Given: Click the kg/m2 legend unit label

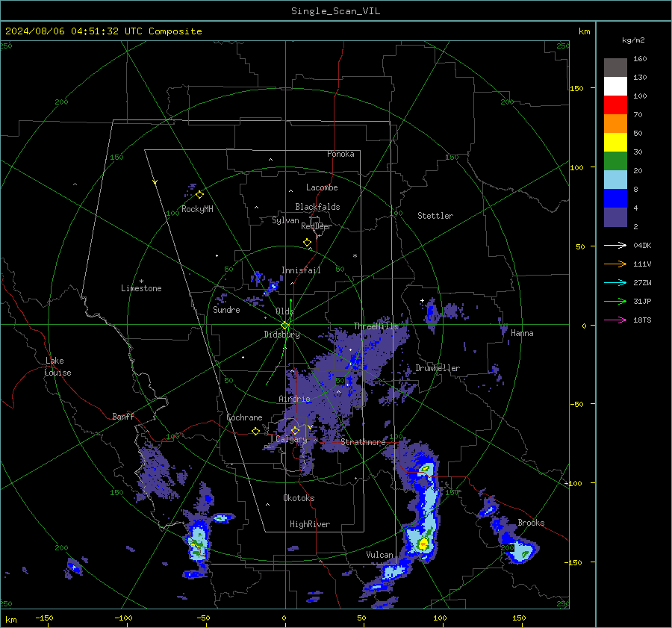Looking at the screenshot, I should click(633, 40).
